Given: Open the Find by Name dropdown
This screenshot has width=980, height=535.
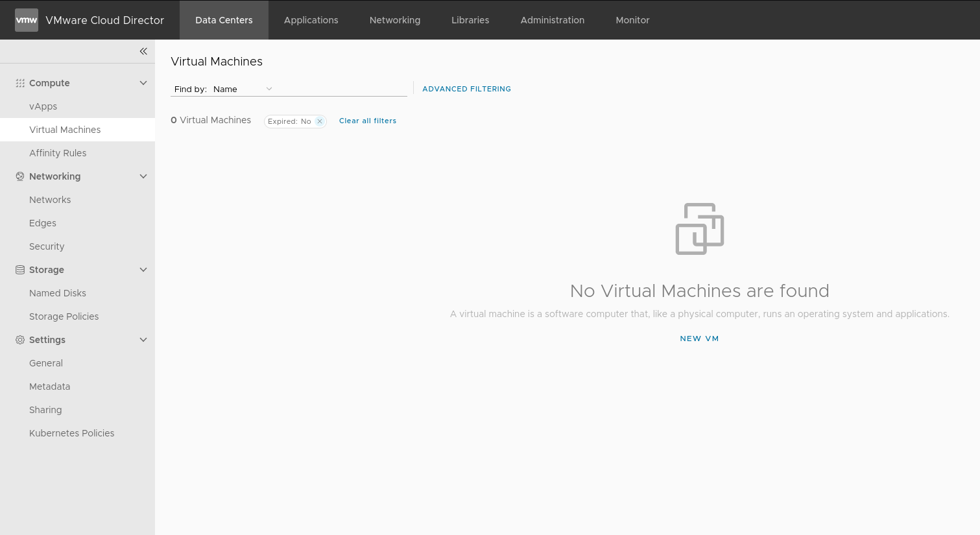Looking at the screenshot, I should (x=243, y=89).
